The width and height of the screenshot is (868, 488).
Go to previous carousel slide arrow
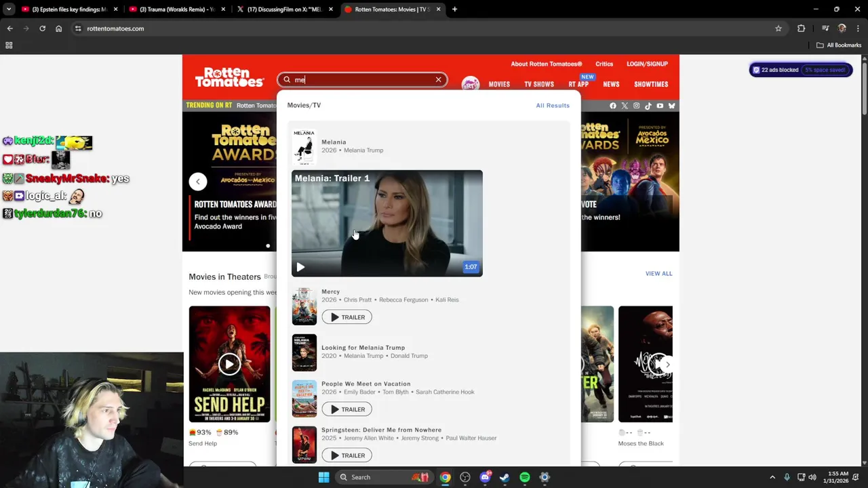(x=197, y=182)
